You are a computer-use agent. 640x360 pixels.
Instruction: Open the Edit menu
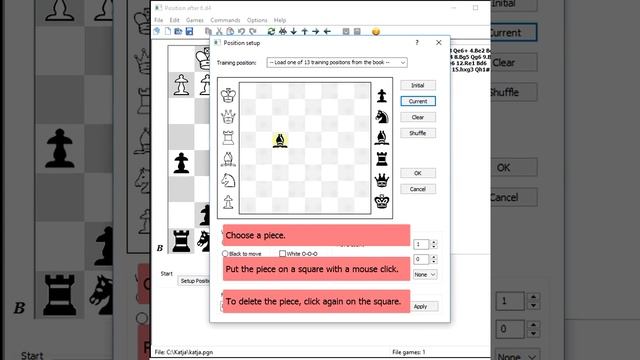pyautogui.click(x=174, y=20)
